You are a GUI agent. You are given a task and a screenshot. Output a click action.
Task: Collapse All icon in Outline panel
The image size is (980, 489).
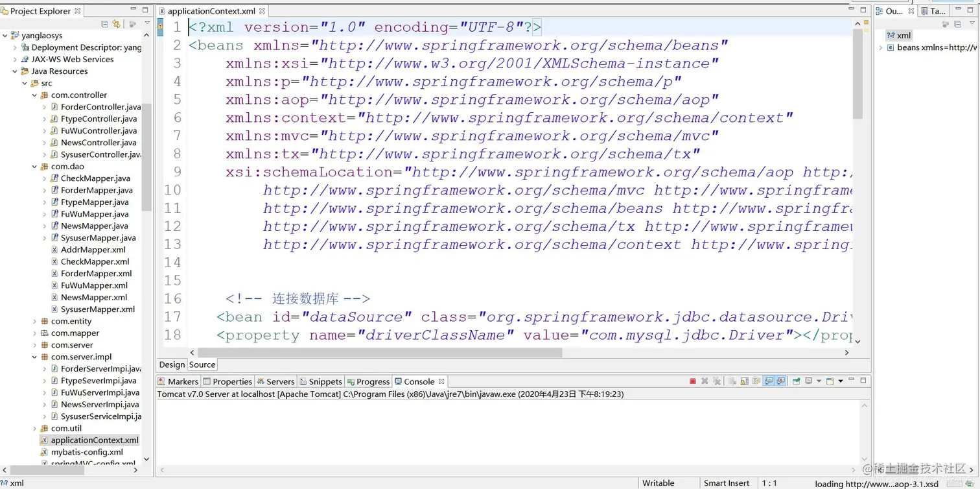point(957,24)
